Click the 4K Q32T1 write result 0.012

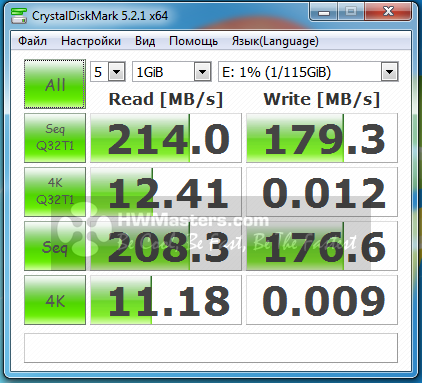point(322,192)
